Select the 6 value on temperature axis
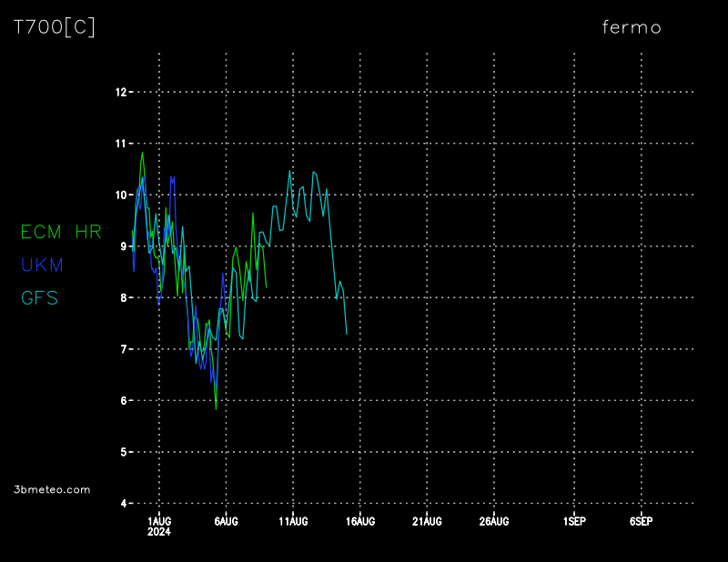 click(x=123, y=400)
